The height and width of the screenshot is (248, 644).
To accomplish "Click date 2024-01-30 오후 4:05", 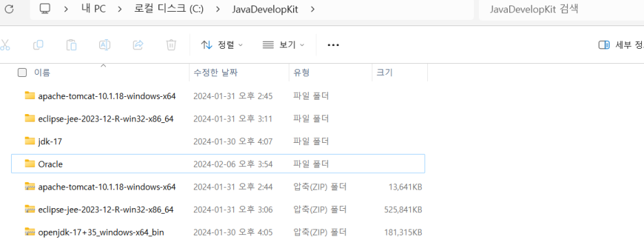I will 233,232.
